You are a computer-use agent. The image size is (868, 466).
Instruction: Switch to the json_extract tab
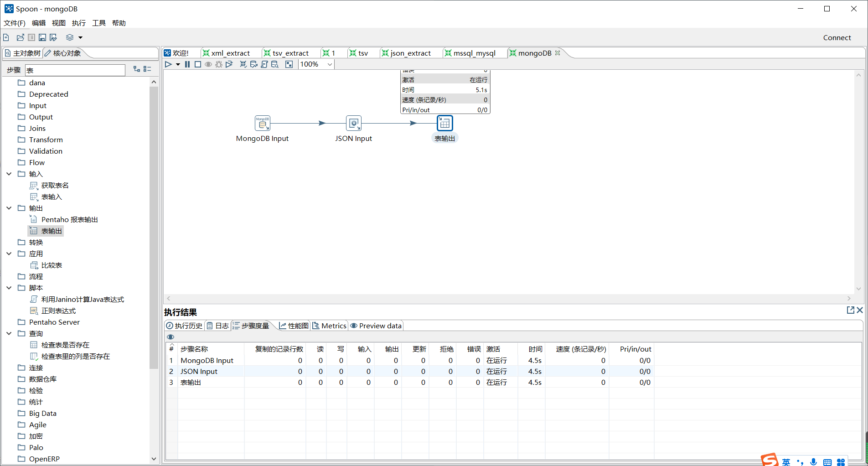point(406,53)
